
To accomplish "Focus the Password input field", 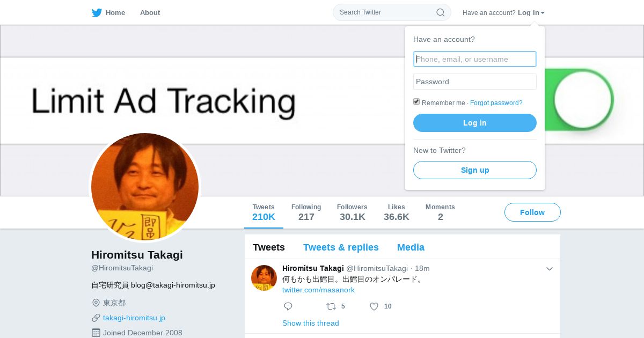I will 475,82.
